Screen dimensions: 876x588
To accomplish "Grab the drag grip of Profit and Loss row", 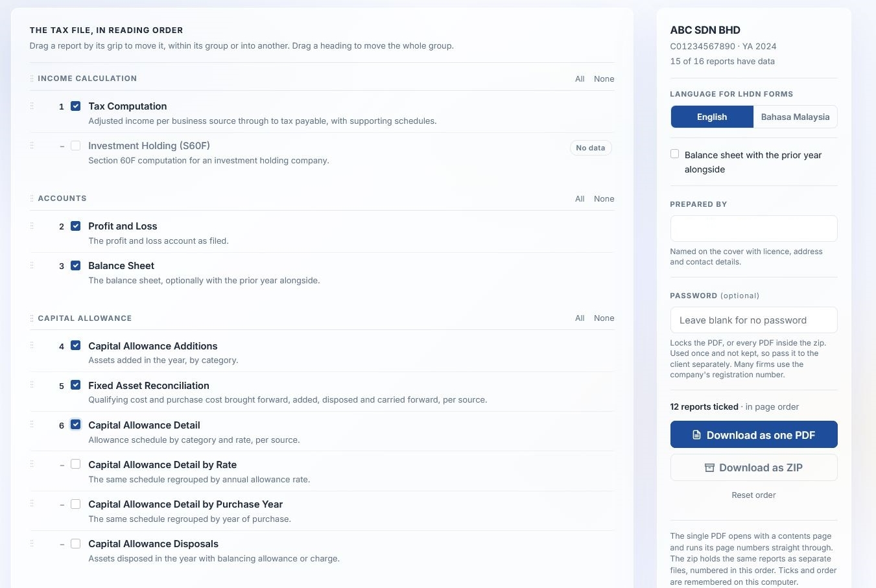I will click(x=32, y=226).
